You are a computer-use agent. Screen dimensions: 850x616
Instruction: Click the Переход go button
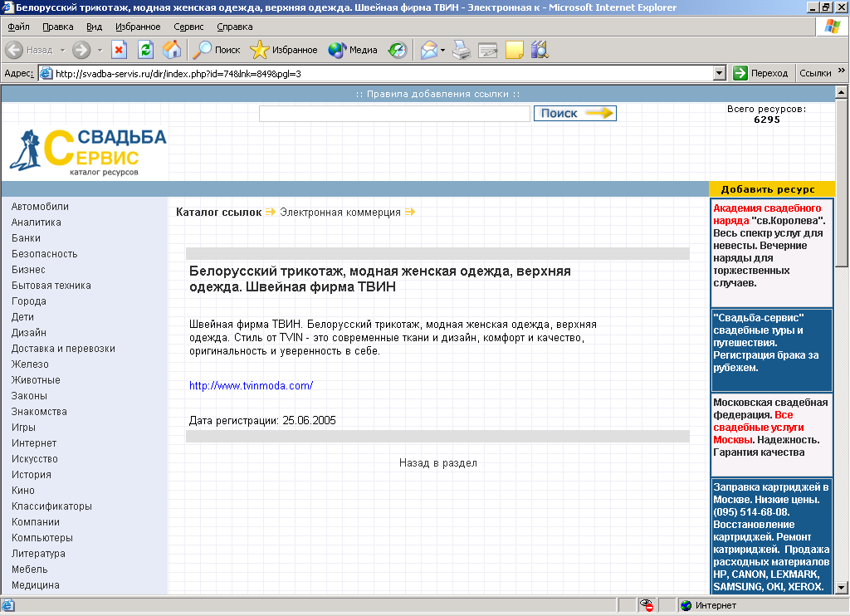[760, 73]
